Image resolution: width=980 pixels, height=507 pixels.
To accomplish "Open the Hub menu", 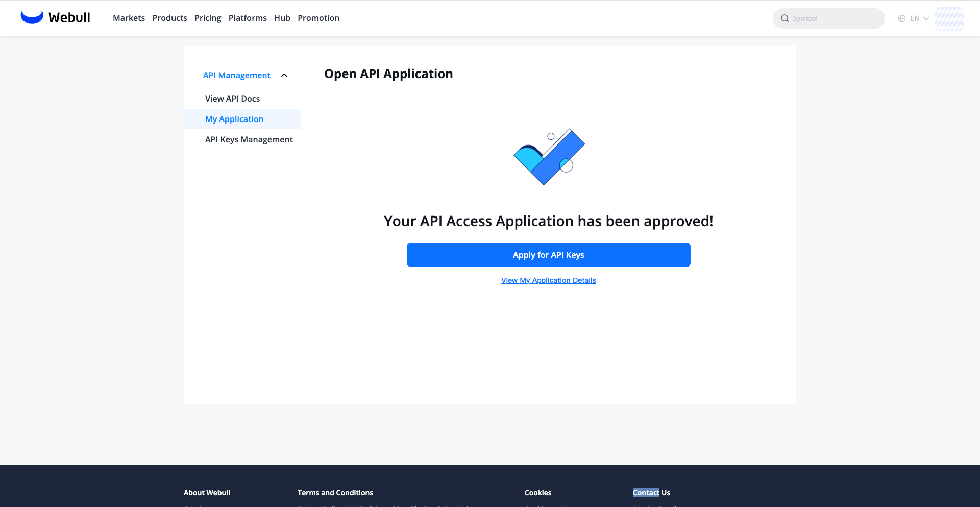I will click(x=282, y=18).
